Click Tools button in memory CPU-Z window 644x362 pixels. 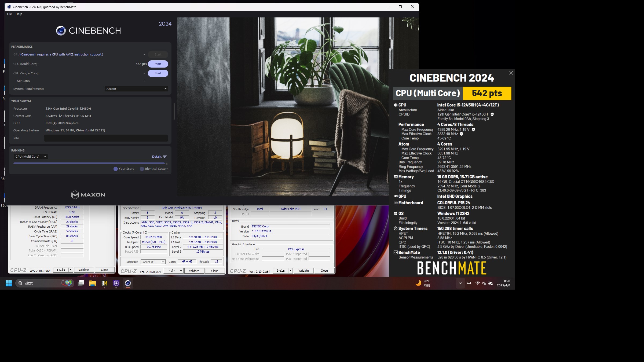(61, 270)
